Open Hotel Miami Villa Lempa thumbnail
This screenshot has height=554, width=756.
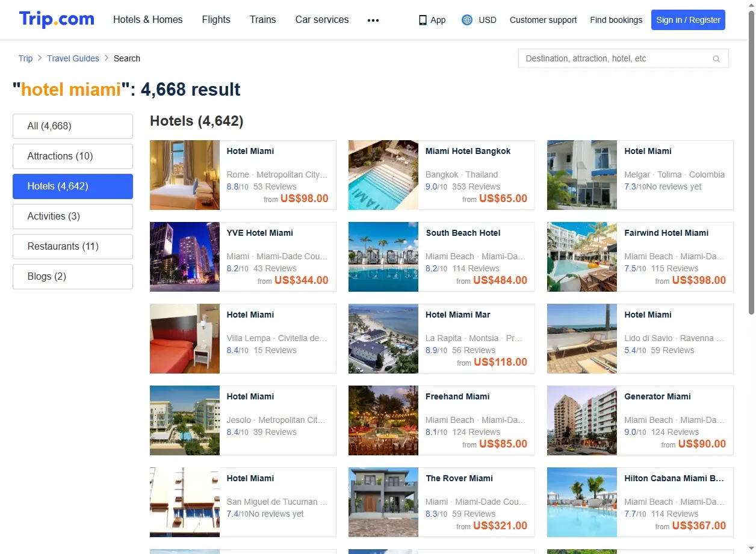point(185,339)
